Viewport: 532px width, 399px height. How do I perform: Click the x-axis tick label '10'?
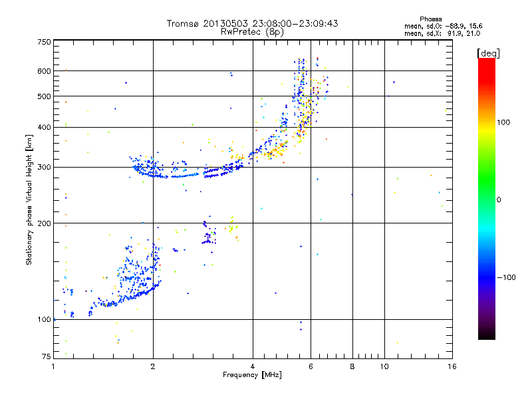click(384, 366)
